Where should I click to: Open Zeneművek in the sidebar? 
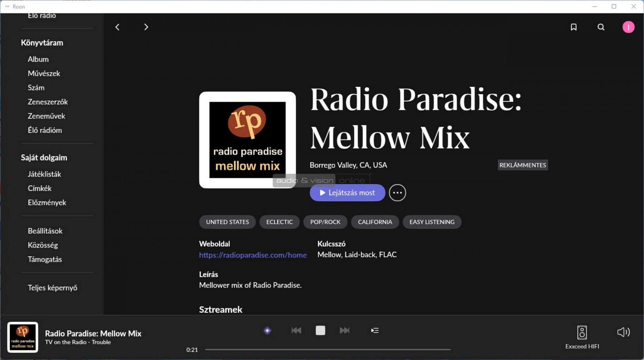coord(46,116)
